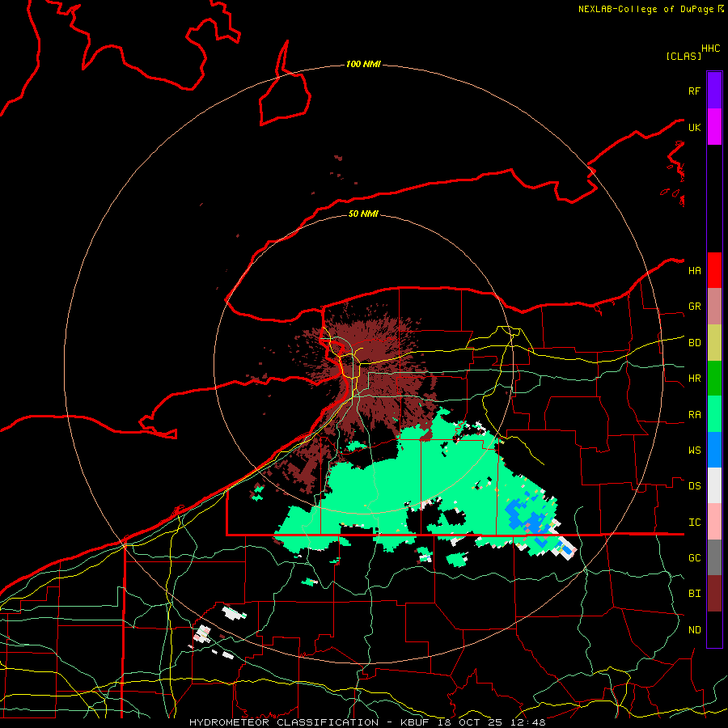
Task: Click the BI brown legend swatch
Action: pos(714,594)
